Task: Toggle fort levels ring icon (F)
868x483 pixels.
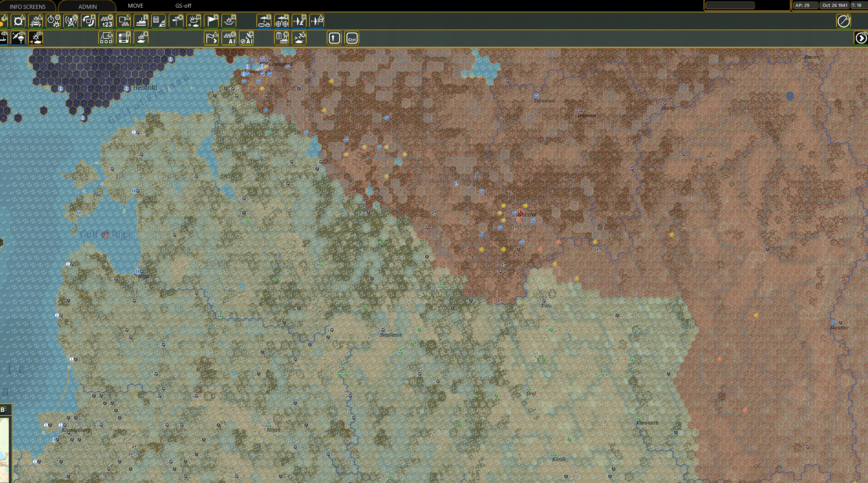Action: (x=18, y=21)
